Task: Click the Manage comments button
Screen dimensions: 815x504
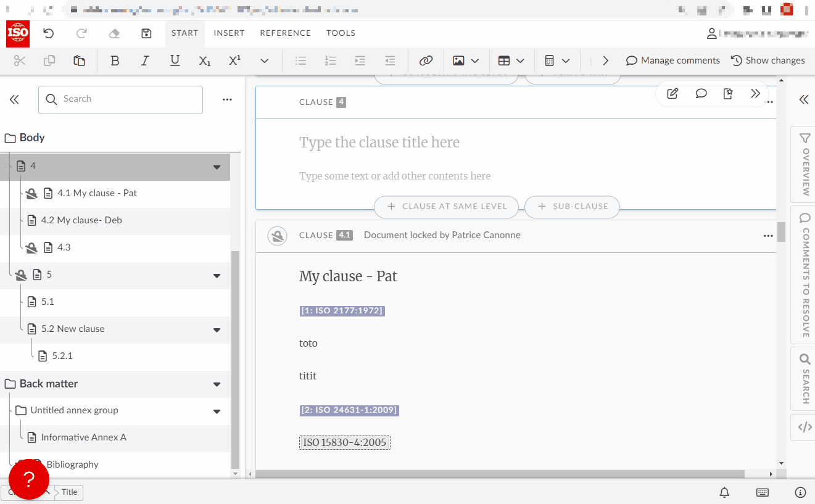Action: 672,60
